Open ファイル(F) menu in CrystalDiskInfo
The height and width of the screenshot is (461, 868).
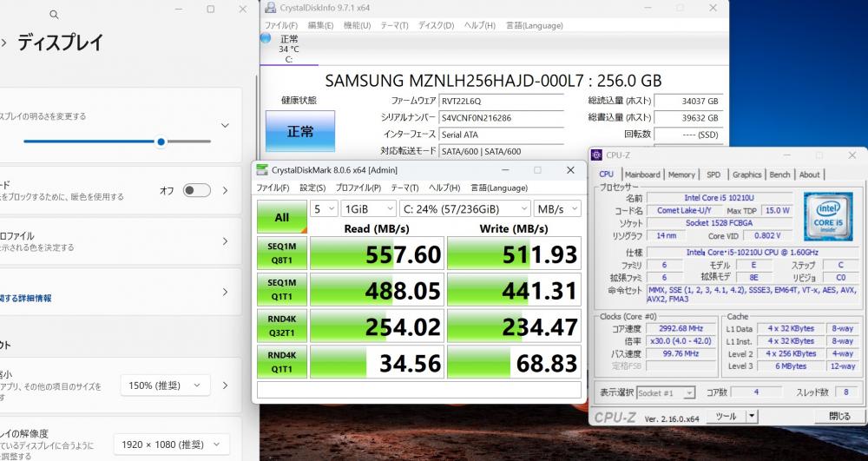(281, 25)
